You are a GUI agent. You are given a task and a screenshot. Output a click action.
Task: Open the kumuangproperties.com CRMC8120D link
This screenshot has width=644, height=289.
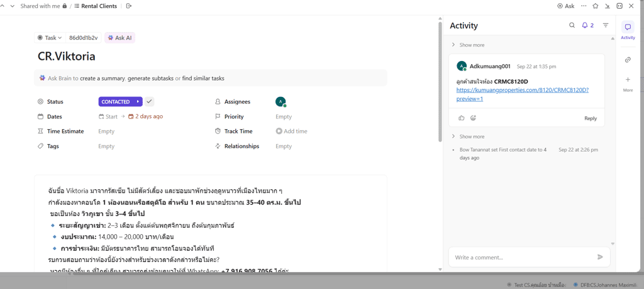pos(522,90)
